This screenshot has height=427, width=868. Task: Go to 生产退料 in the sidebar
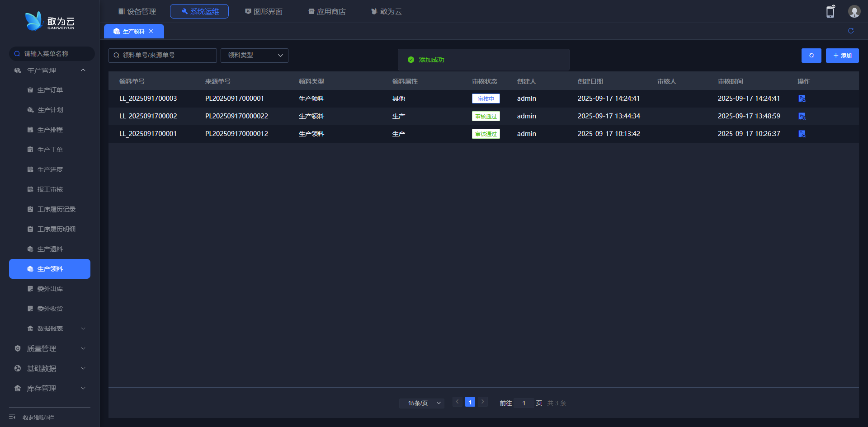point(50,249)
